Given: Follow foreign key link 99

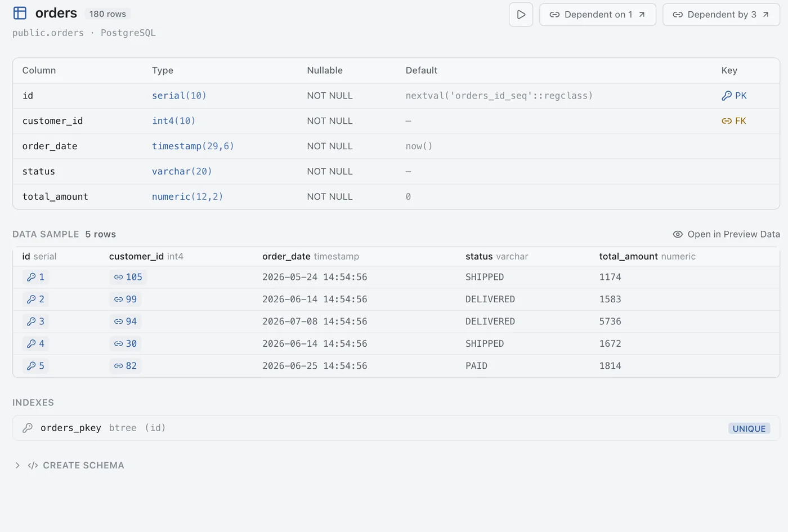Looking at the screenshot, I should pyautogui.click(x=125, y=299).
